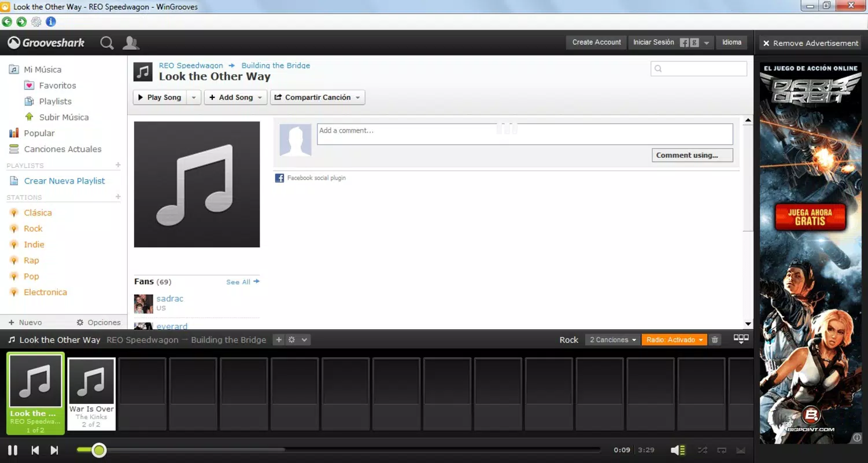Add a playlist with the PLAYLISTS plus icon
Screen dimensions: 868x463
tap(118, 165)
